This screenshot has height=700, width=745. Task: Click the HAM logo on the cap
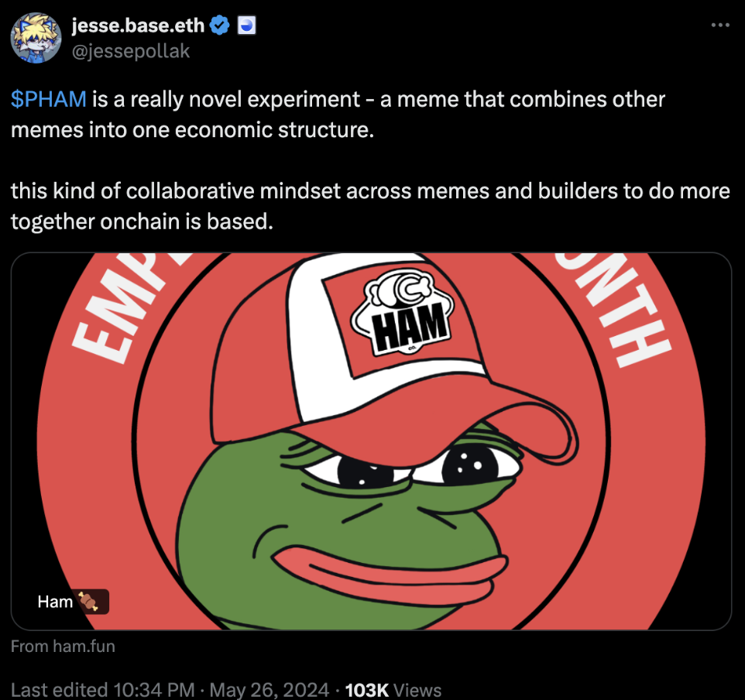point(402,312)
